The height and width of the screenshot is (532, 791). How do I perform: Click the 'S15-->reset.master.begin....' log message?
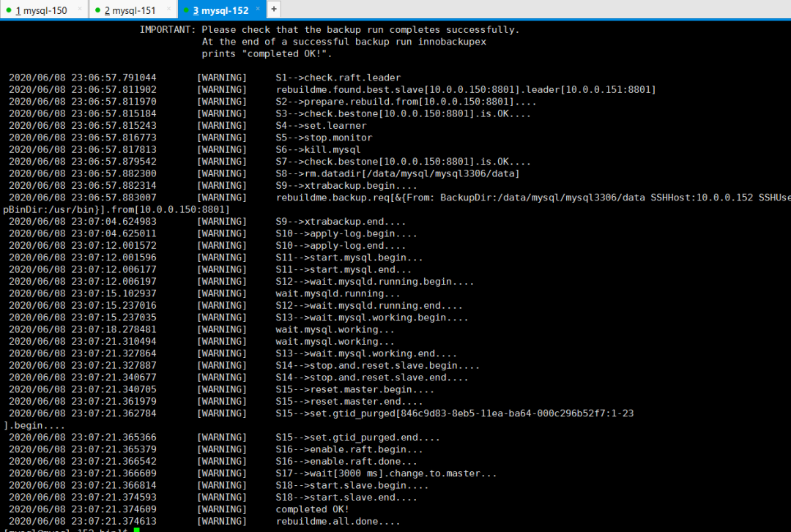coord(354,390)
